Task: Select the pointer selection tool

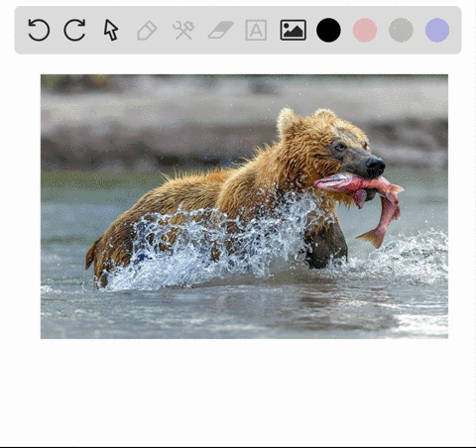Action: 111,30
